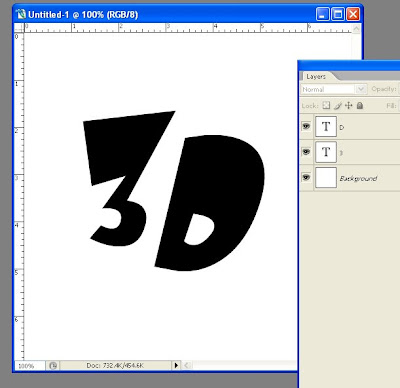Open the blending mode Normal dropdown

point(333,89)
